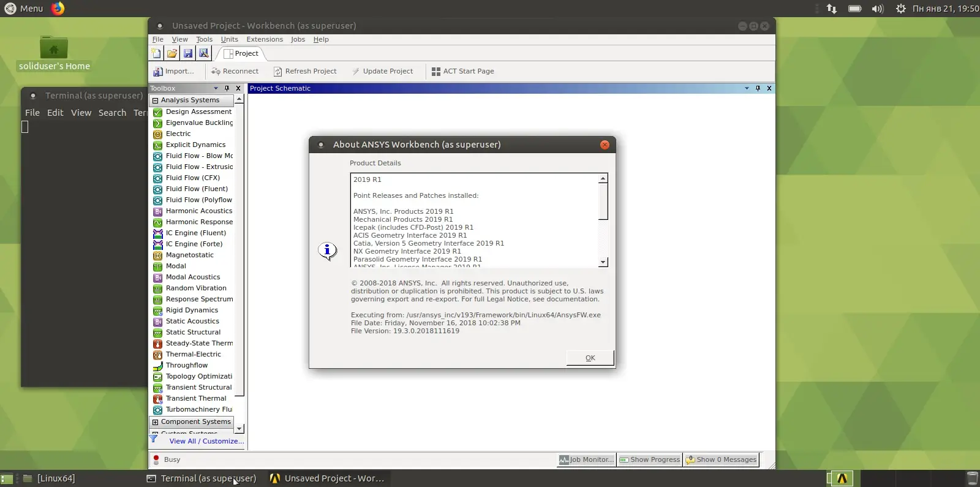Click the Electric system icon
Image resolution: width=980 pixels, height=487 pixels.
pyautogui.click(x=157, y=134)
